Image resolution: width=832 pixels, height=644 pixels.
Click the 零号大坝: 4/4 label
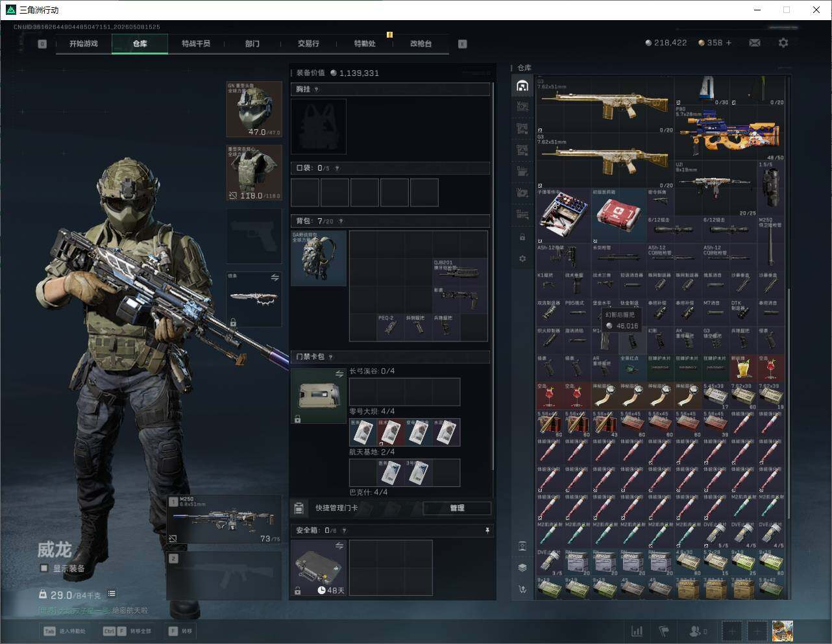pyautogui.click(x=372, y=412)
